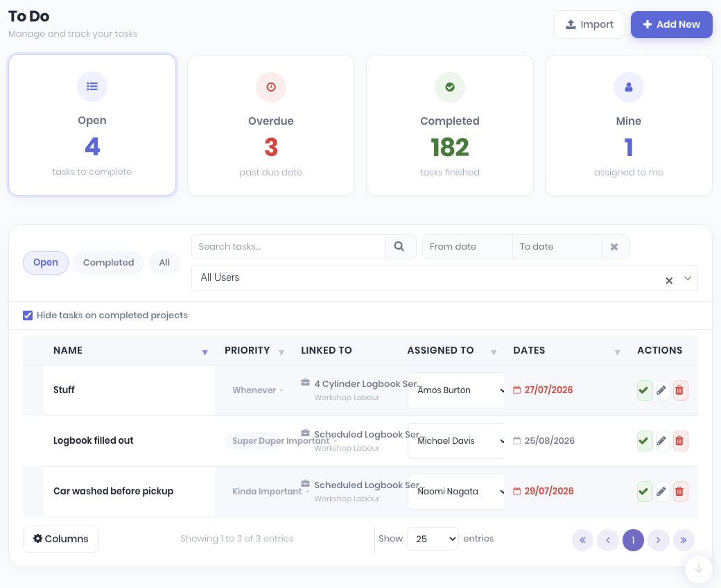Switch to the All filter tab

[x=164, y=263]
